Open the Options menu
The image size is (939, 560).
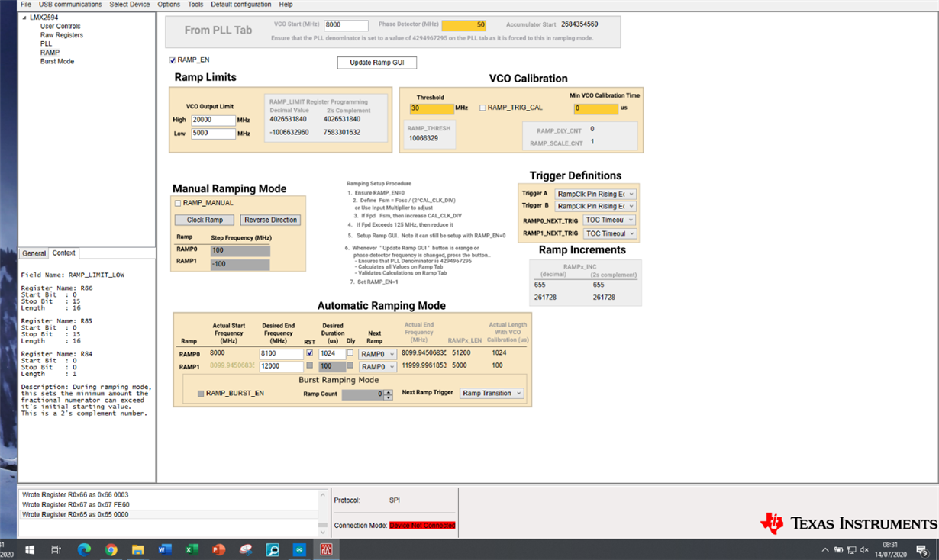[x=169, y=5]
